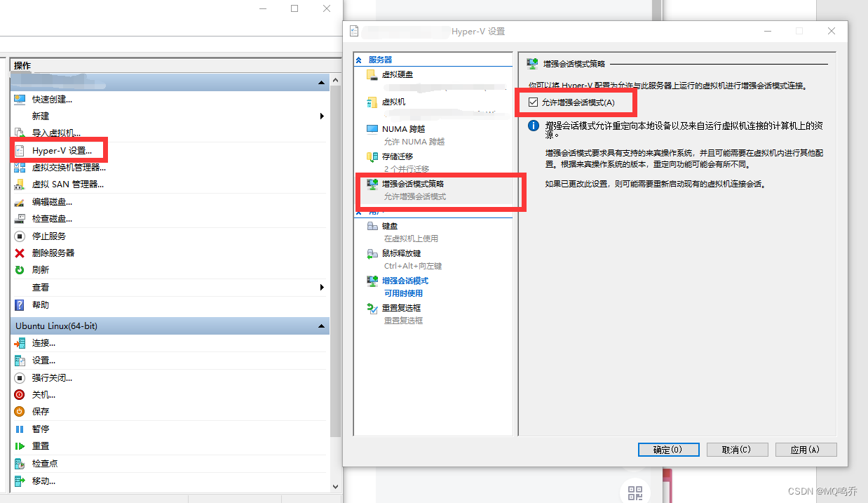This screenshot has height=503, width=868.
Task: Click the virtual machine 设置 icon
Action: (20, 361)
